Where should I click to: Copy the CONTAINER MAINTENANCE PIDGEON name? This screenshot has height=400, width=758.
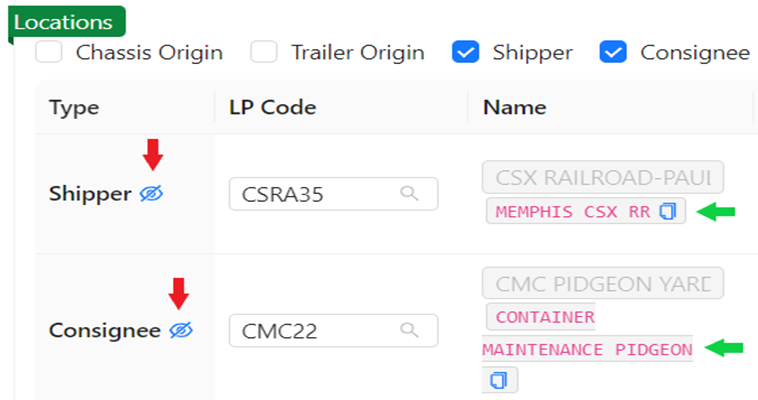[498, 380]
